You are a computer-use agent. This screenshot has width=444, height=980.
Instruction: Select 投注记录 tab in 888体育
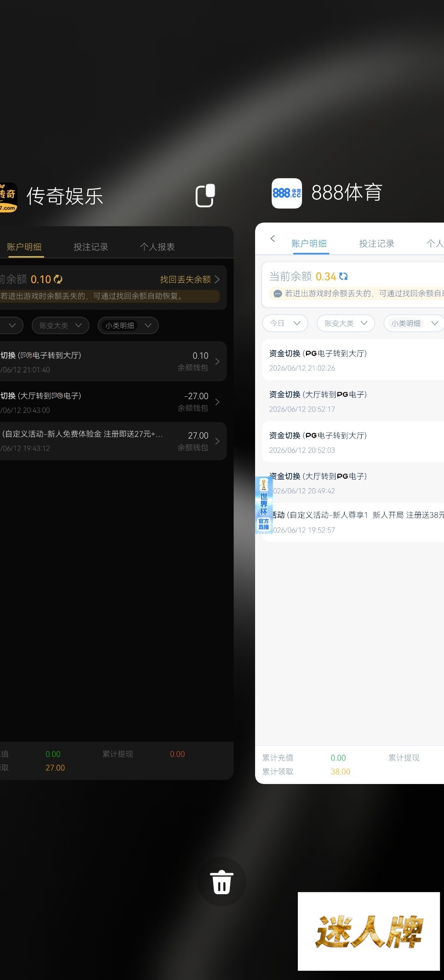click(x=377, y=243)
